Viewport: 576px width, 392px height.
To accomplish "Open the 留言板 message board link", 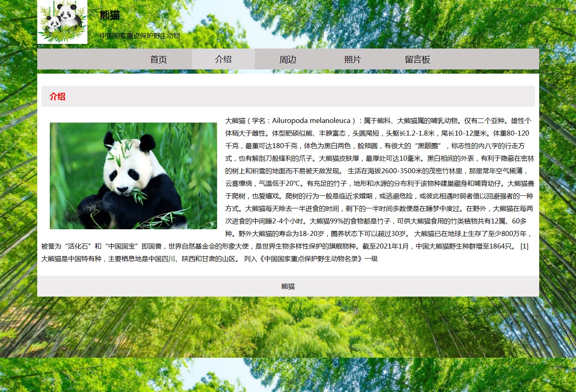I will (x=417, y=59).
